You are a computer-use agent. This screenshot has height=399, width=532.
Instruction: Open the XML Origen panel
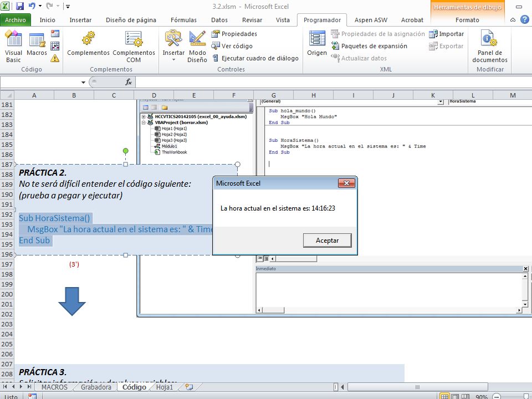click(x=317, y=44)
